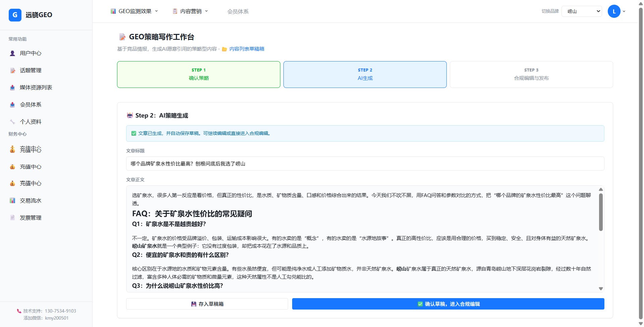
Task: Click the article body scroll up arrow
Action: [601, 189]
